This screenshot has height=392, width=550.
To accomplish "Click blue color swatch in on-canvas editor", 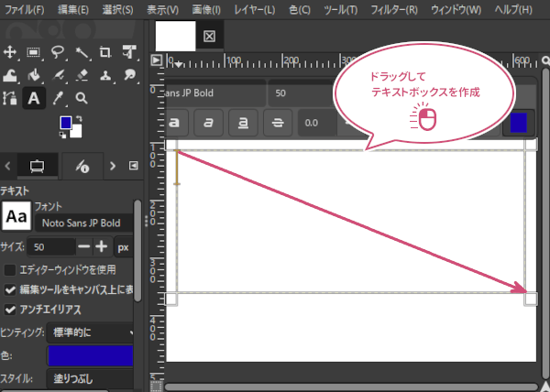I will [x=519, y=123].
